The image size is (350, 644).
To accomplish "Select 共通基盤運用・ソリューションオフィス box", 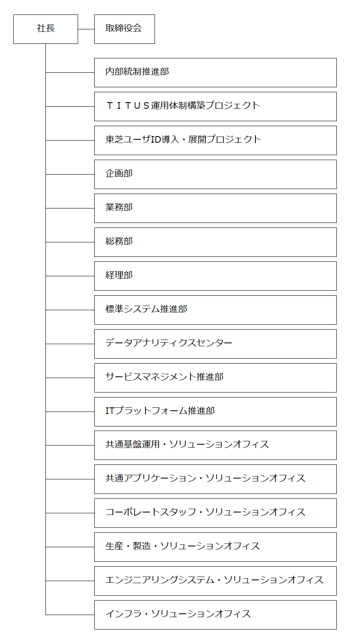I will click(215, 445).
